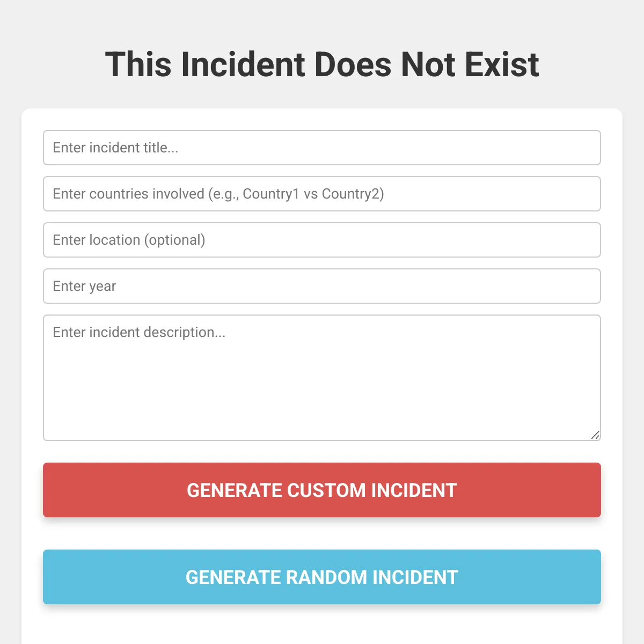644x644 pixels.
Task: Create a random incident using blue button
Action: [322, 577]
